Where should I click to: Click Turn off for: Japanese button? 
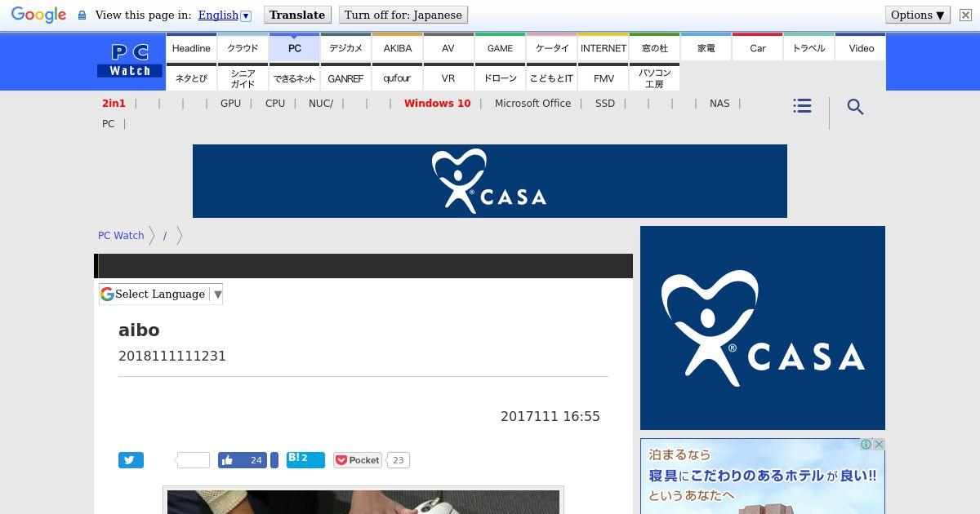[403, 15]
